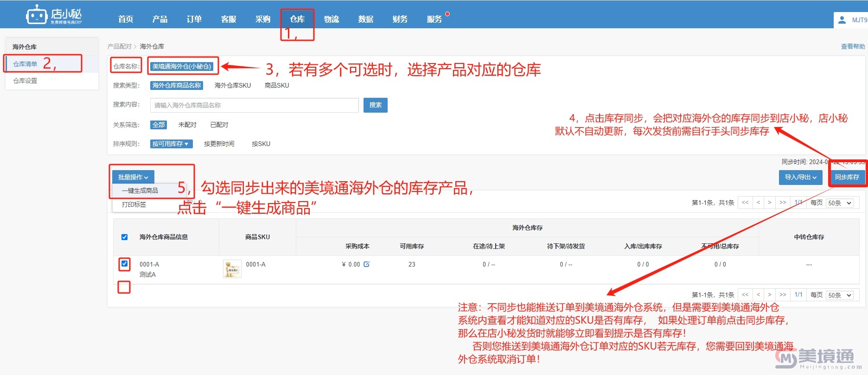This screenshot has width=868, height=375.
Task: Open the 物流 navigation menu
Action: 332,19
